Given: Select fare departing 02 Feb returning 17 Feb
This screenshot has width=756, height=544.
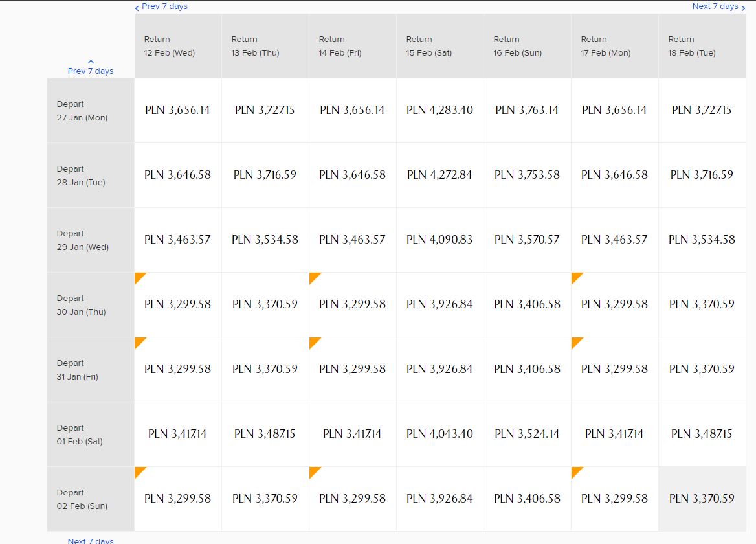Looking at the screenshot, I should click(x=615, y=499).
